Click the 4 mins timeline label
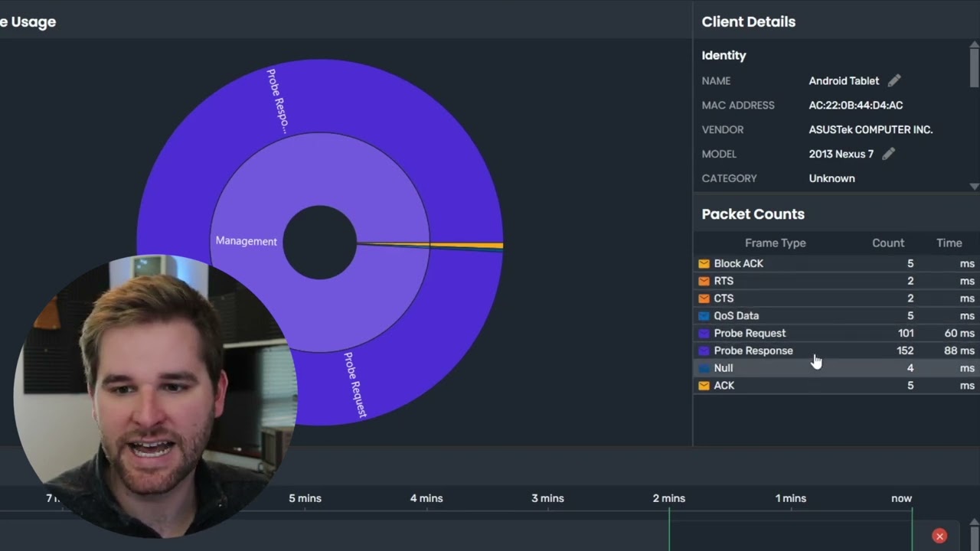This screenshot has height=551, width=980. point(426,498)
